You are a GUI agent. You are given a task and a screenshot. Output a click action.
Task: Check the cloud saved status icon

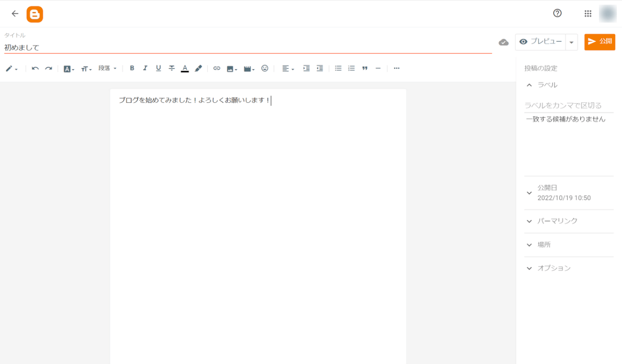point(504,42)
